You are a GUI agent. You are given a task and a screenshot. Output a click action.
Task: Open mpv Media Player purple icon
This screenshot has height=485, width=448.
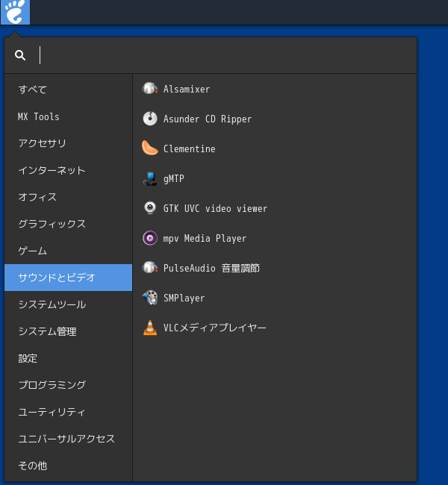150,238
